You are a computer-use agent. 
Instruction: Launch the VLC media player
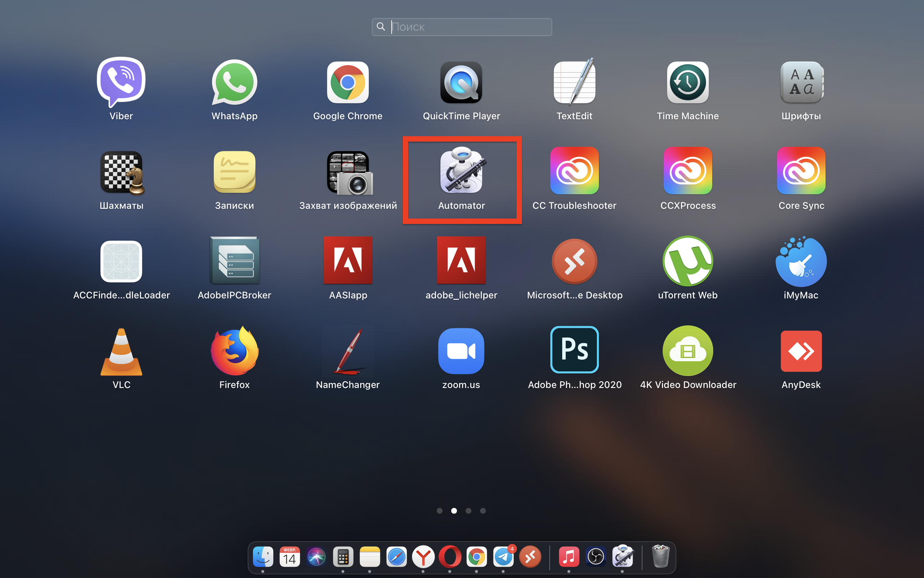121,352
